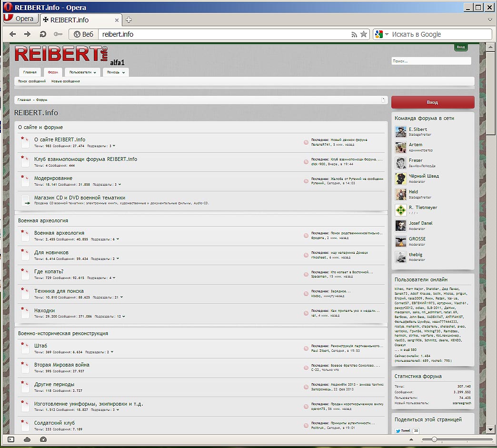
Task: Click the breadcrumb Главная link
Action: pyautogui.click(x=24, y=100)
